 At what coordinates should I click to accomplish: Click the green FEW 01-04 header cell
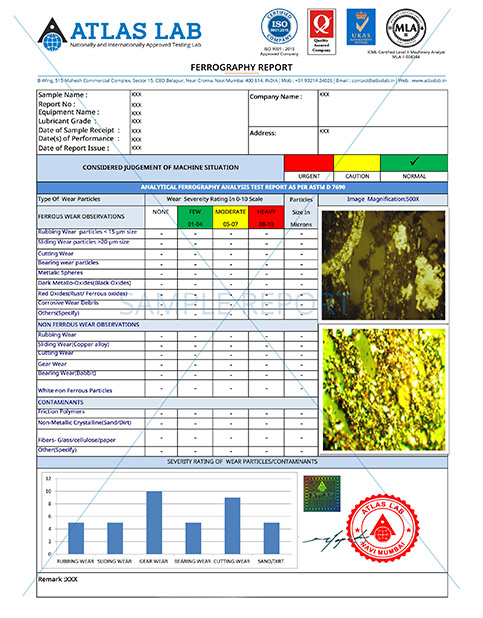point(195,217)
